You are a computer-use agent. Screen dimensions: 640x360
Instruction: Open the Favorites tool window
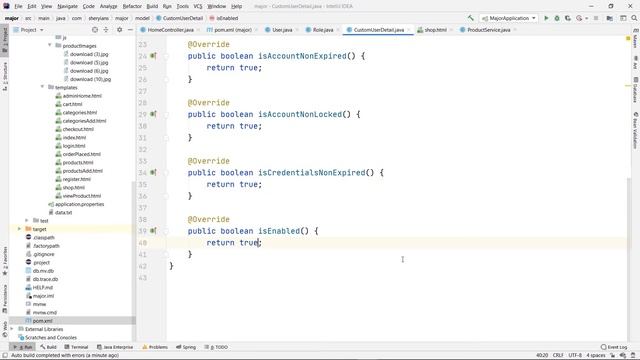pyautogui.click(x=5, y=261)
